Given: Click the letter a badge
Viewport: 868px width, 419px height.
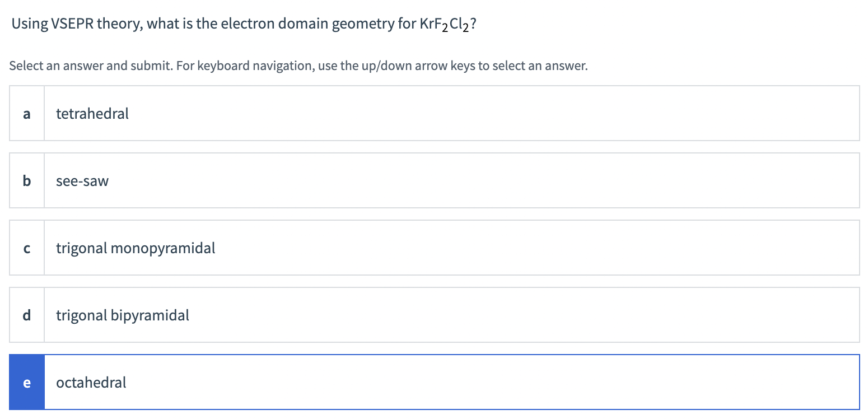Looking at the screenshot, I should point(26,113).
